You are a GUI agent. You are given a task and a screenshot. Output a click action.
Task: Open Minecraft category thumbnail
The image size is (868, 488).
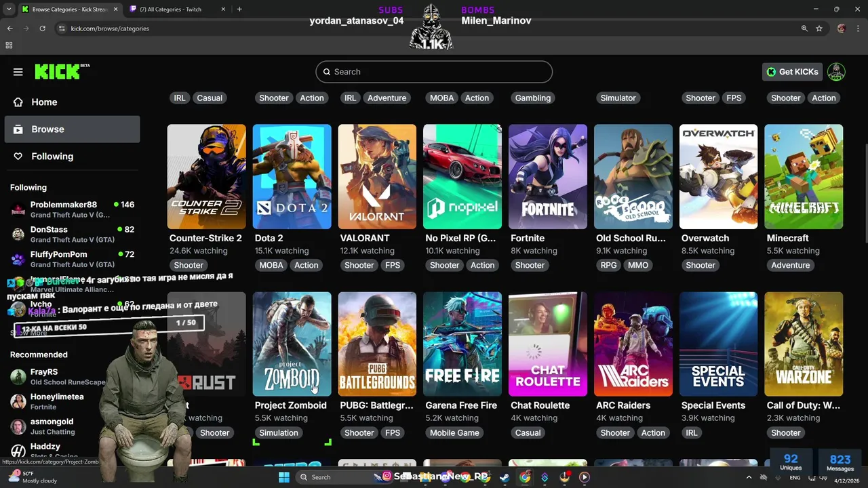(x=804, y=176)
